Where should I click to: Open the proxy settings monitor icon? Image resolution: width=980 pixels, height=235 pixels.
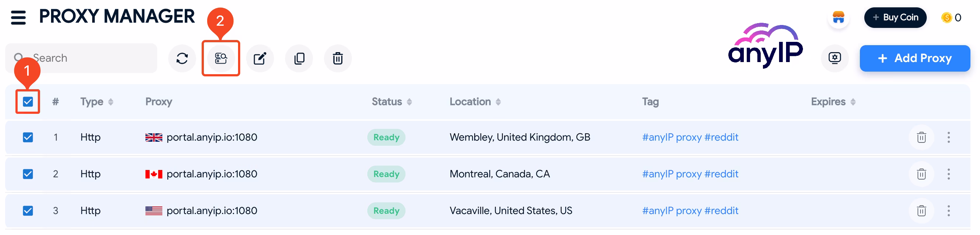point(835,58)
